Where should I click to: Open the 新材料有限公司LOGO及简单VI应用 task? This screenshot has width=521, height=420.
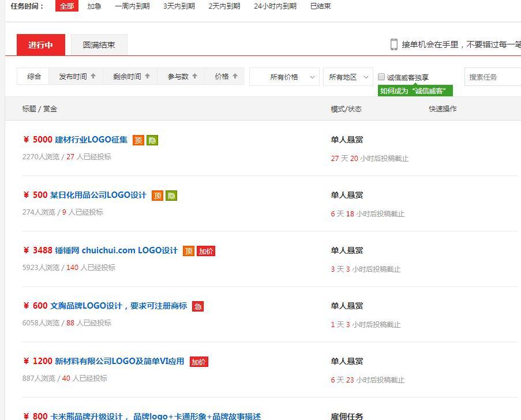pyautogui.click(x=119, y=361)
